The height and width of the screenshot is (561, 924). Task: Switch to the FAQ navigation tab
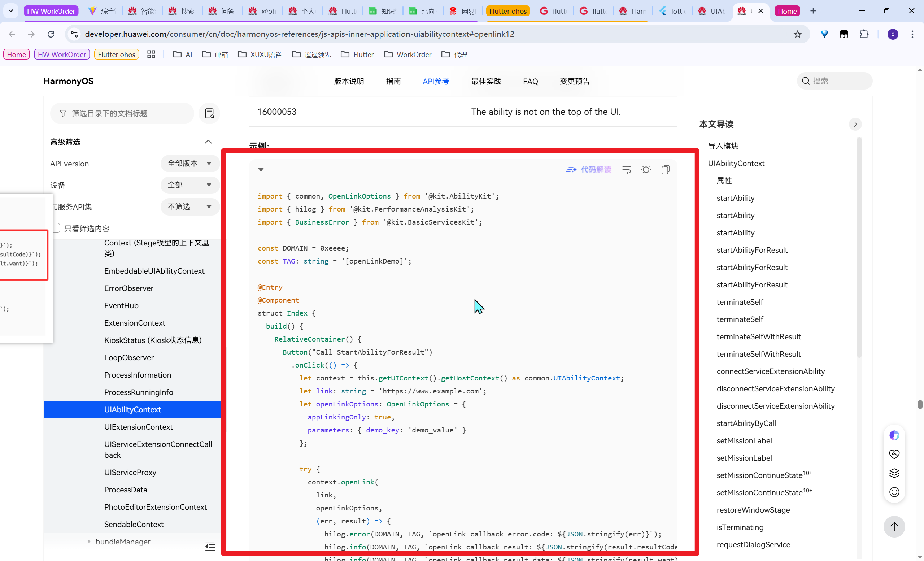(530, 81)
